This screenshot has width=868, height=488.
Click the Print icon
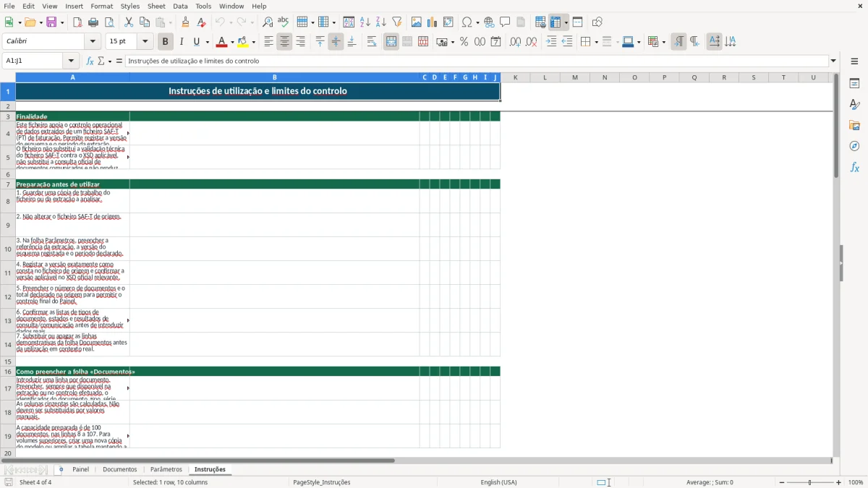pos(93,22)
